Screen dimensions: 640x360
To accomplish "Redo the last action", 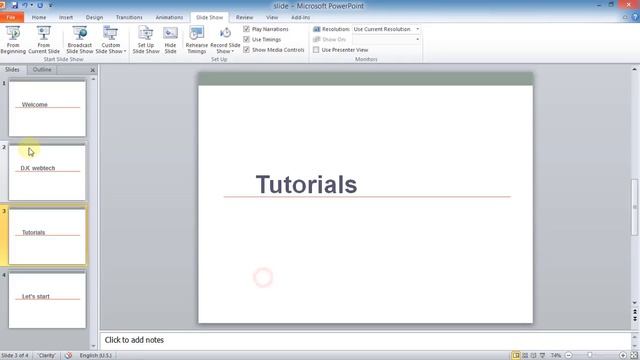I will 40,5.
